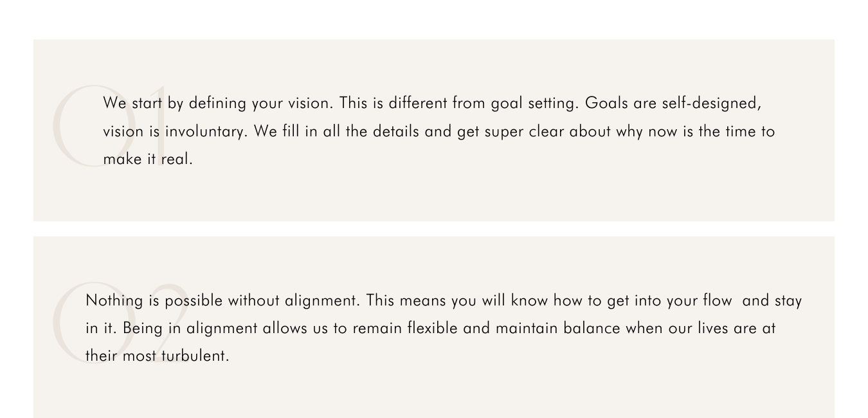
Task: Select the paragraph about defining your vision
Action: [439, 131]
